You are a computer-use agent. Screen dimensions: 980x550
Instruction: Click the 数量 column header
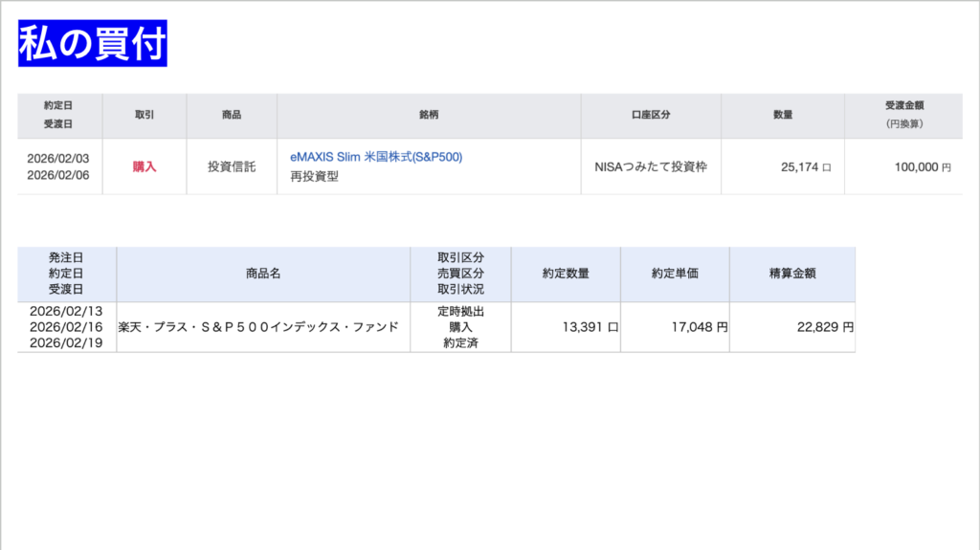tap(783, 115)
